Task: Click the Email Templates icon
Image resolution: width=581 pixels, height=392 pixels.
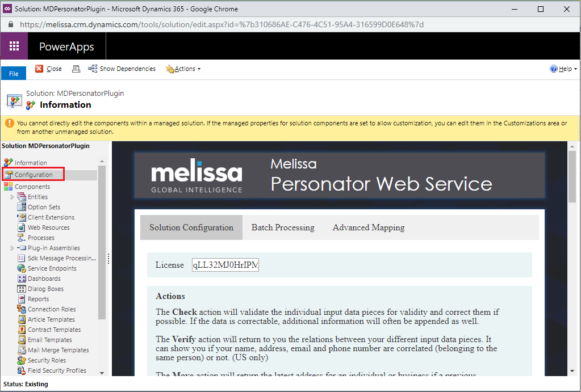Action: pos(22,340)
